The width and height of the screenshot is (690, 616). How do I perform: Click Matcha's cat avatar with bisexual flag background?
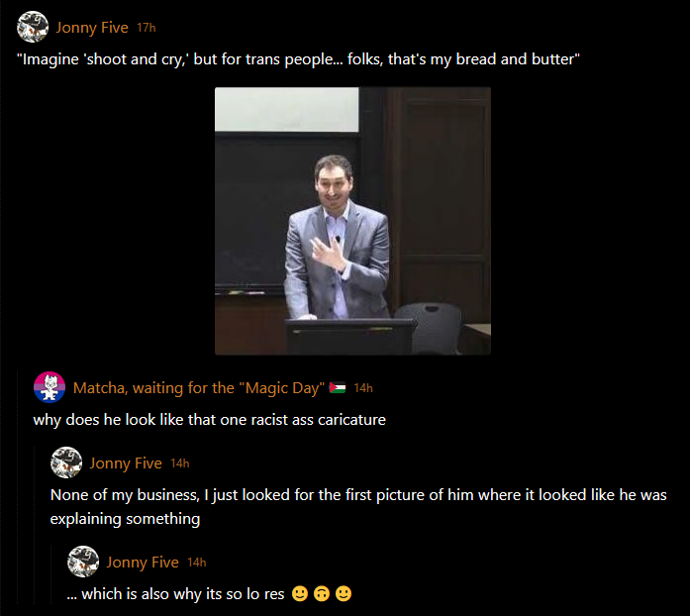(49, 387)
